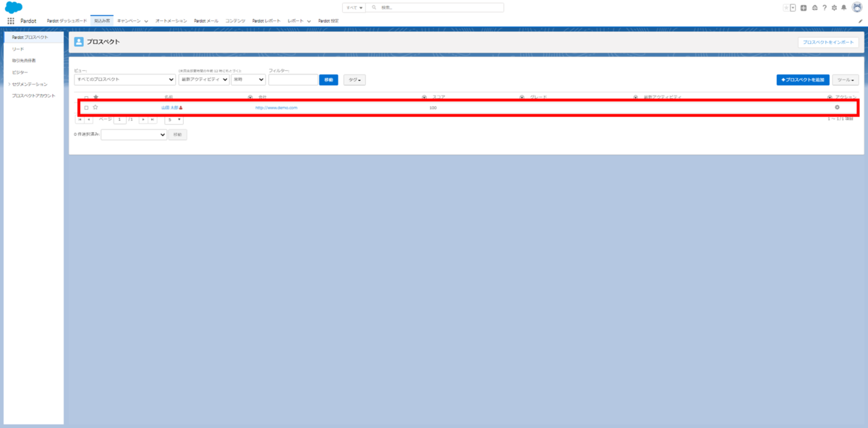Image resolution: width=868 pixels, height=428 pixels.
Task: Go to the last page of results
Action: 152,119
